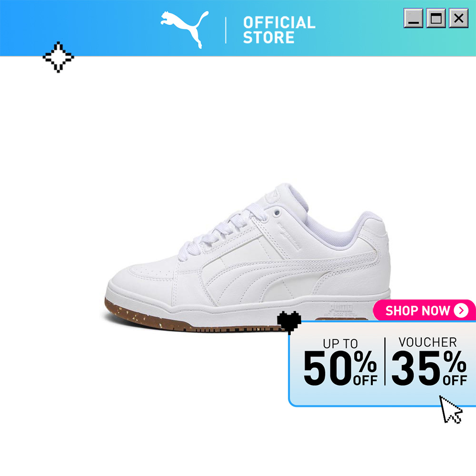This screenshot has width=476, height=476.
Task: Select the VOUCHER 35% OFF offer
Action: click(429, 361)
